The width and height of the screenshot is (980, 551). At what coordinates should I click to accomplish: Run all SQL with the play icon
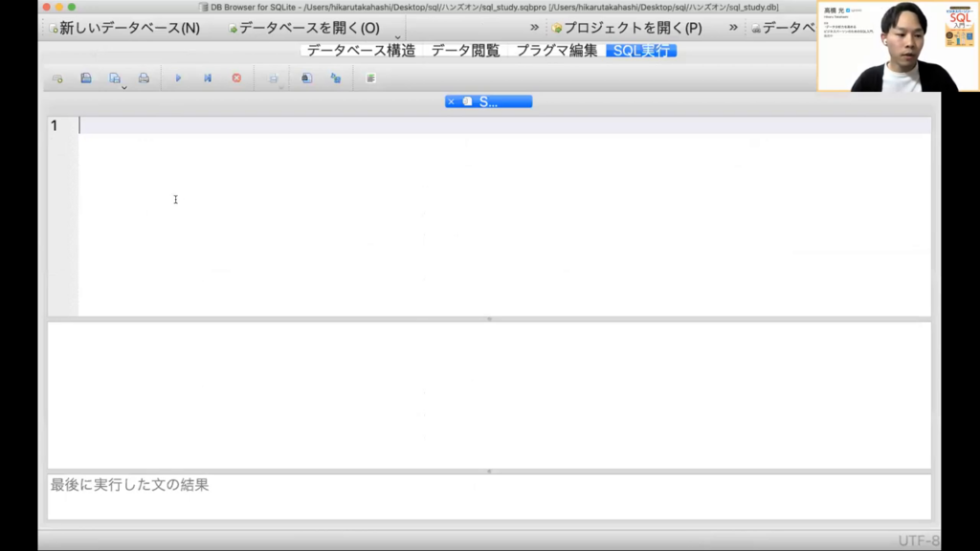point(178,78)
